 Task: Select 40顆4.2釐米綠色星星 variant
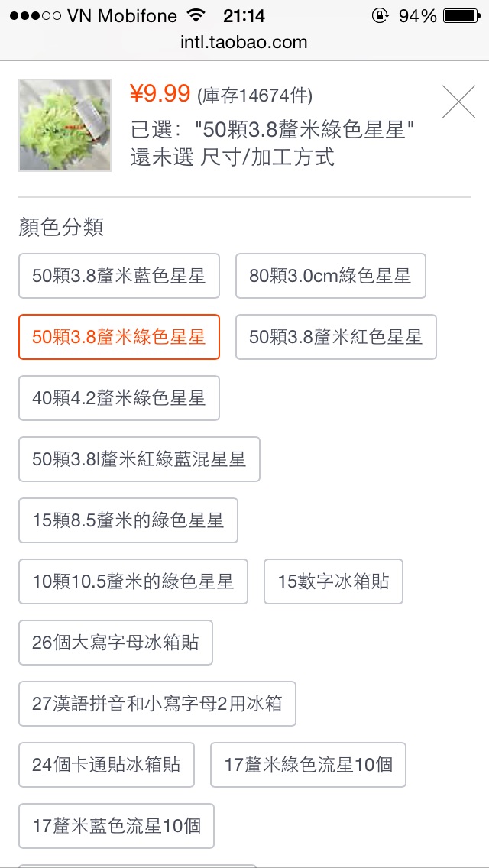tap(119, 398)
